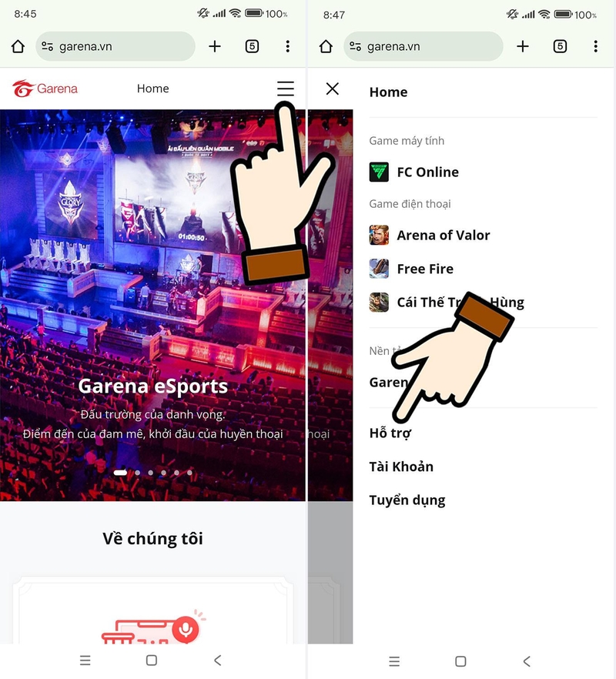Viewport: 616px width, 679px height.
Task: Select Home in the side menu
Action: 389,92
